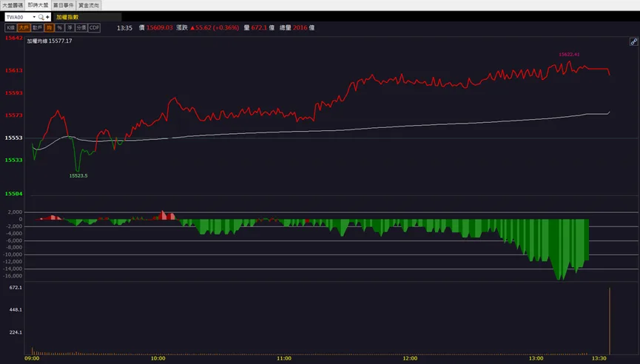Toggle the 分價 price distribution button
This screenshot has height=364, width=640.
tap(81, 28)
